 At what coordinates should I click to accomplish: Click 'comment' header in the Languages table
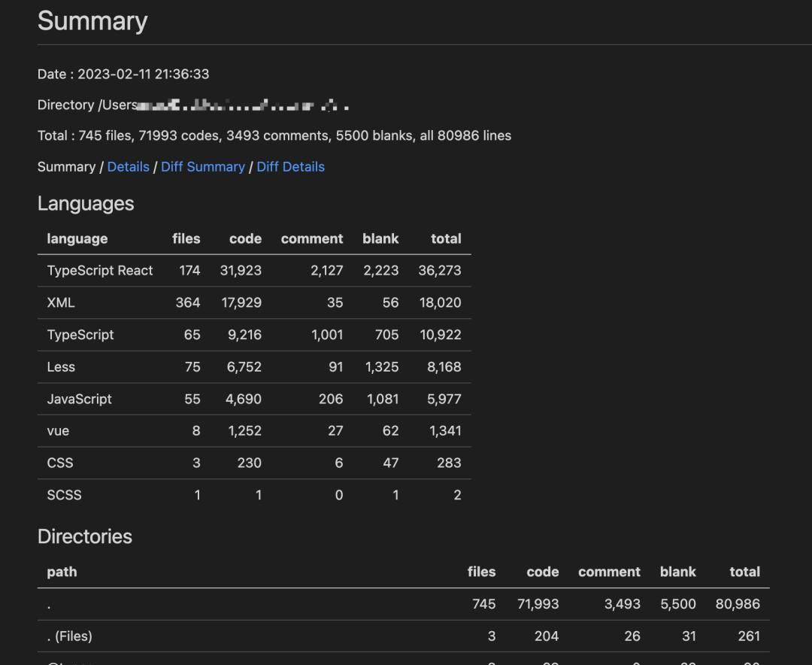tap(312, 239)
